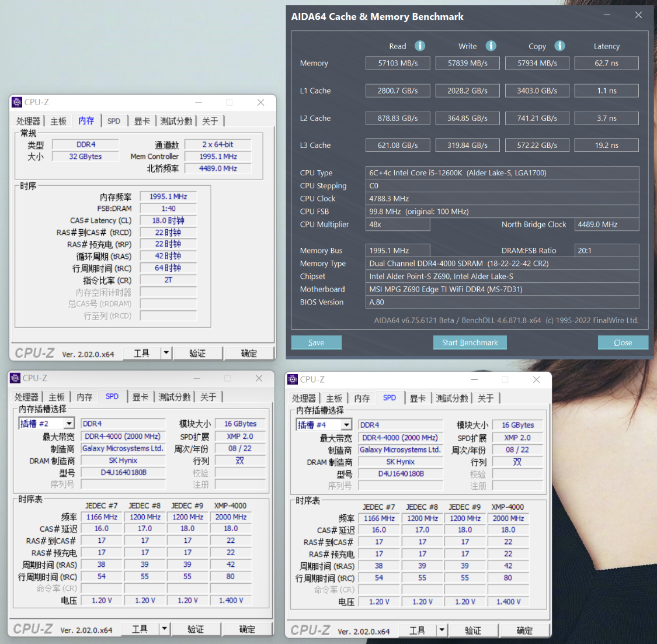The height and width of the screenshot is (644, 657).
Task: Open the 插槽 #2 memory slot dropdown
Action: tap(69, 424)
